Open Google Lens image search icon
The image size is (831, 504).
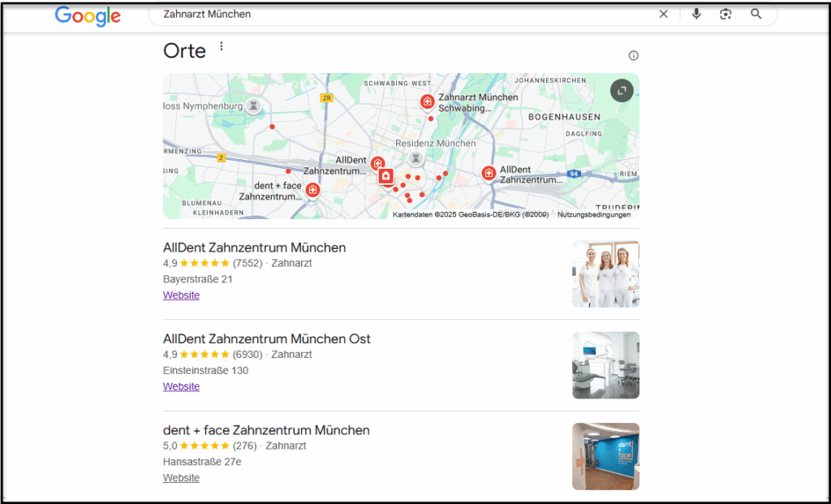pos(726,15)
